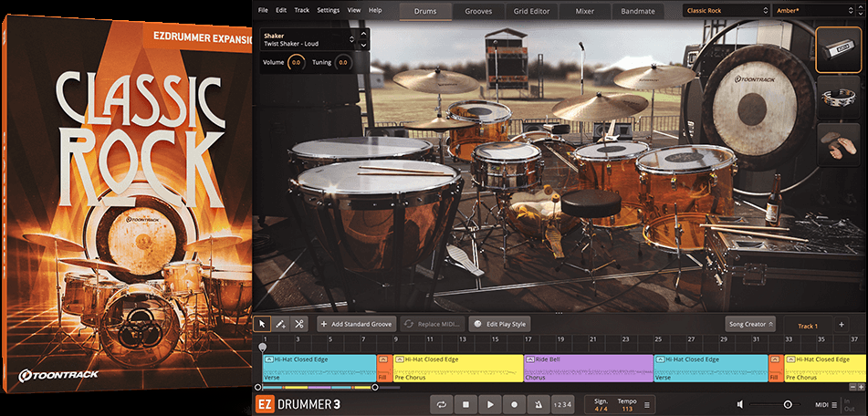Screen dimensions: 868x416
Task: Add a new track with plus button
Action: pos(842,325)
